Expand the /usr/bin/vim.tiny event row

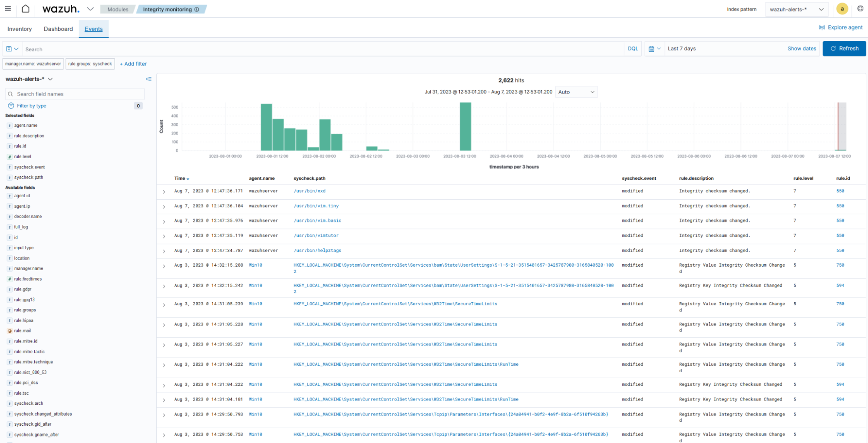[164, 207]
